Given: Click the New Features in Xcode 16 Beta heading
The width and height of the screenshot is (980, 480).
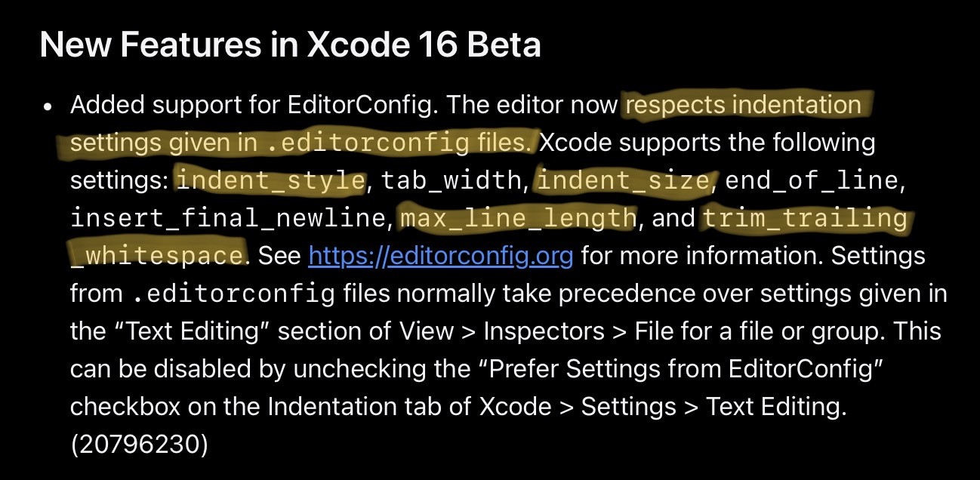Looking at the screenshot, I should pyautogui.click(x=291, y=45).
